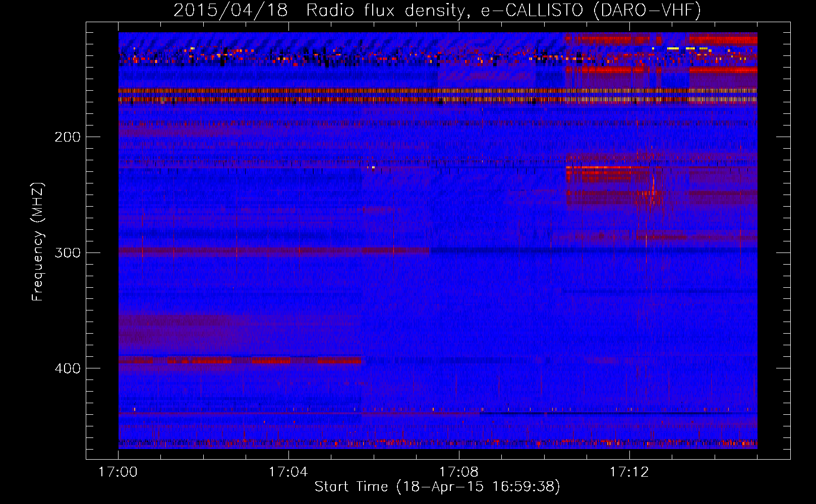The height and width of the screenshot is (504, 816).
Task: Click the 200 frequency tick label
Action: pyautogui.click(x=68, y=137)
